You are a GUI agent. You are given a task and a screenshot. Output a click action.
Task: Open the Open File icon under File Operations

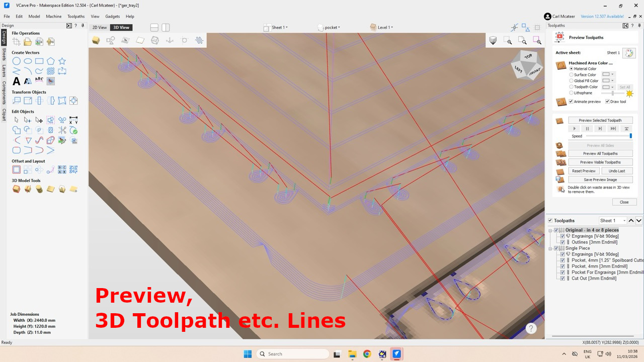27,42
